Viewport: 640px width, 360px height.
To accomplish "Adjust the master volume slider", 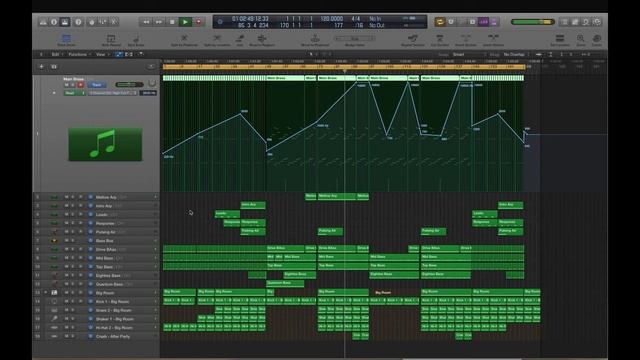I will (533, 22).
